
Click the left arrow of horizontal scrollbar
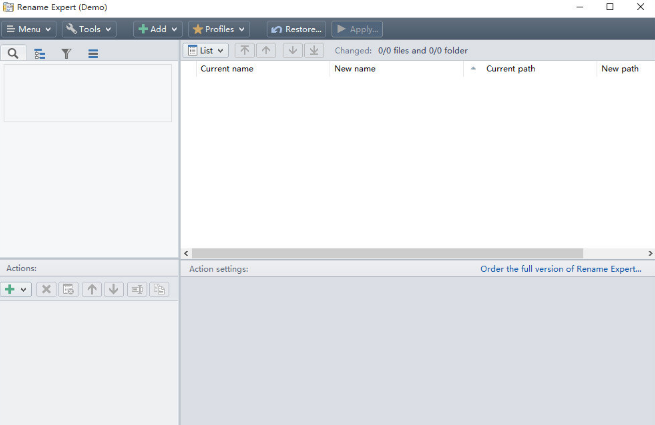(186, 253)
